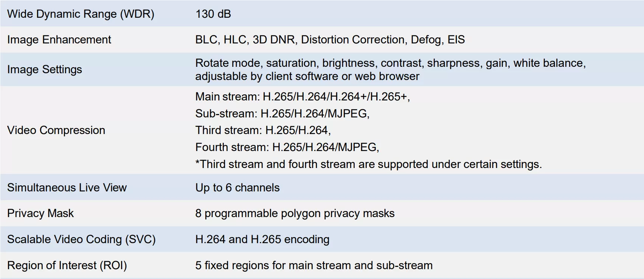The width and height of the screenshot is (644, 279).
Task: Select the Rotate mode, saturation text line
Action: [x=390, y=63]
